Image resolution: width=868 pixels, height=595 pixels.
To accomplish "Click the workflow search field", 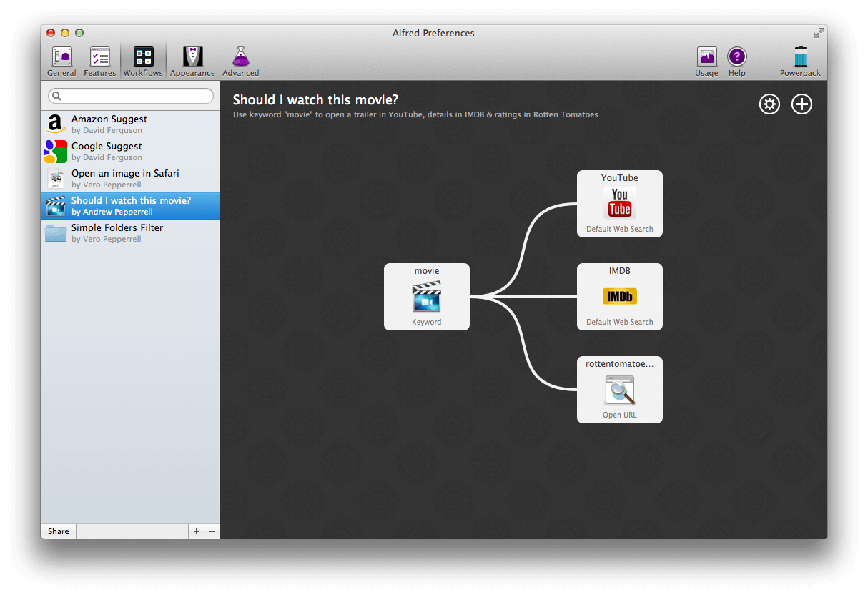I will [x=131, y=95].
